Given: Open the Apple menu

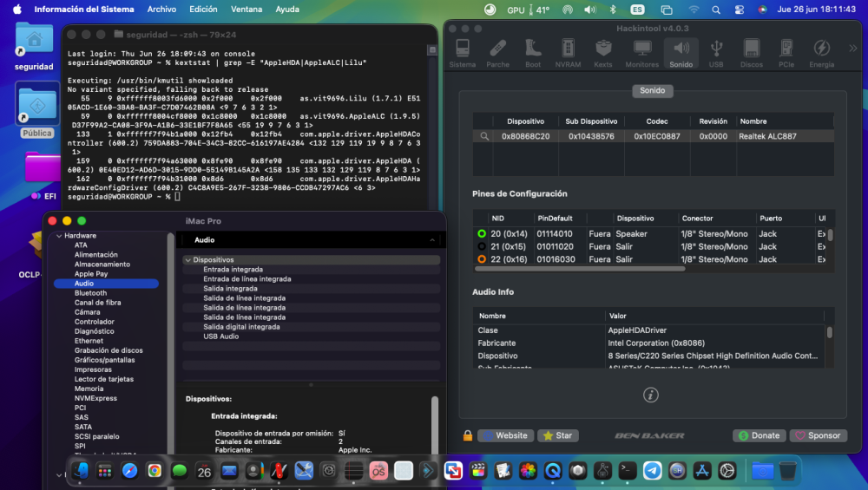Looking at the screenshot, I should (x=17, y=10).
